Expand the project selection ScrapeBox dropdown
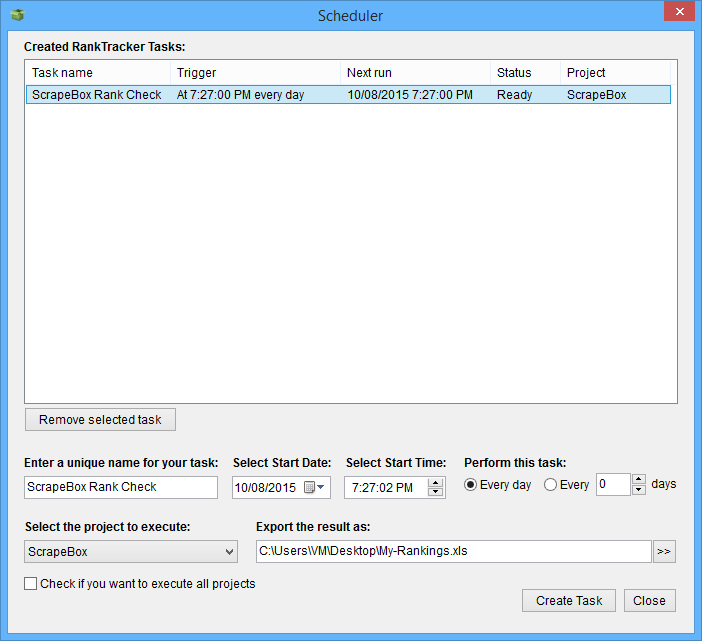Viewport: 702px width, 641px height. pos(229,552)
